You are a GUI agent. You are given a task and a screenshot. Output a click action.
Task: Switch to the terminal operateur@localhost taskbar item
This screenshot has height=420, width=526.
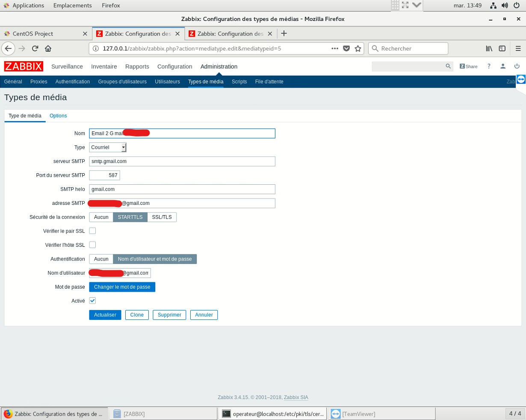coord(273,414)
